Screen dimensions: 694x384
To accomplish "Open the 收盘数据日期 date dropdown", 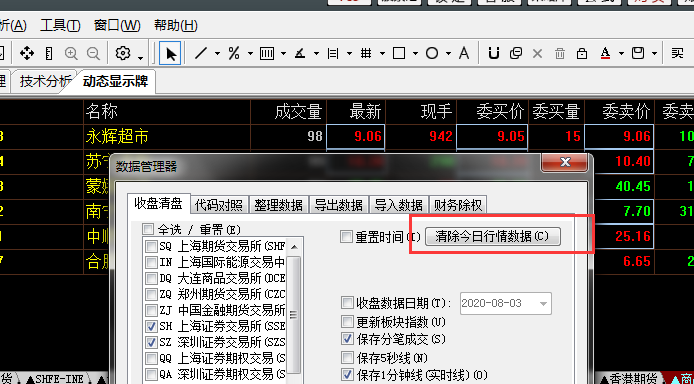I will pos(544,303).
